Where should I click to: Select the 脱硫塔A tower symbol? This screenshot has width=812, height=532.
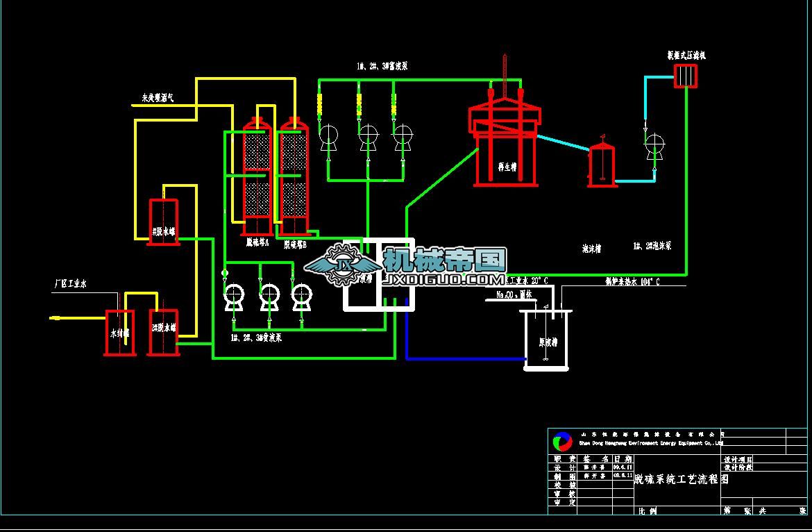tap(257, 176)
